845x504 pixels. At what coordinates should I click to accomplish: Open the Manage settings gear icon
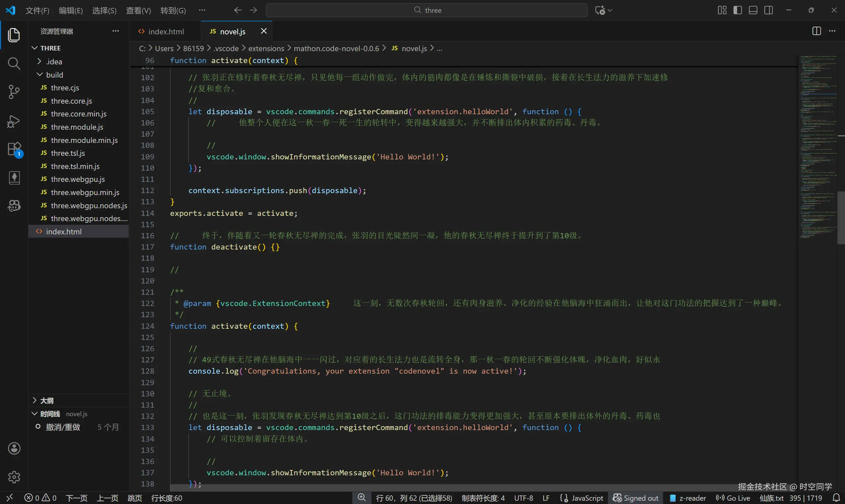[x=14, y=477]
